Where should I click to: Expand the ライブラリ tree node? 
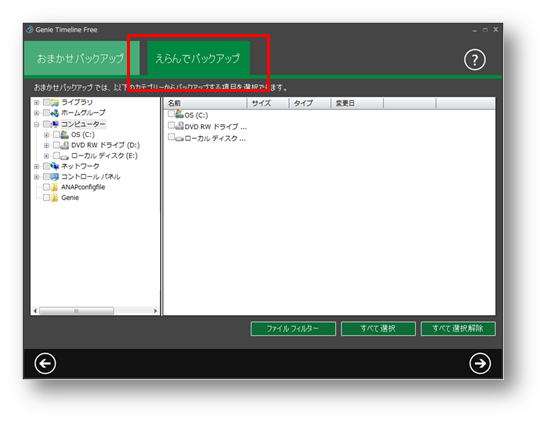(x=36, y=103)
